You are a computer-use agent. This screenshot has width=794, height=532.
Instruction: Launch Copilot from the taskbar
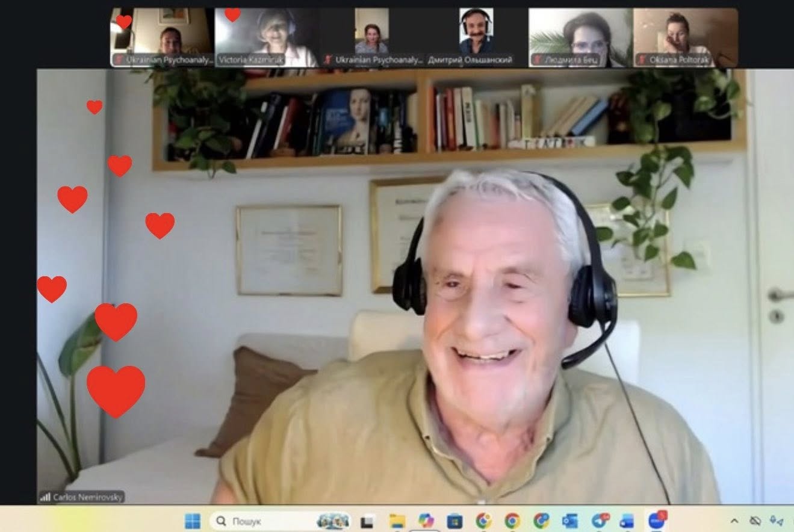(x=426, y=521)
